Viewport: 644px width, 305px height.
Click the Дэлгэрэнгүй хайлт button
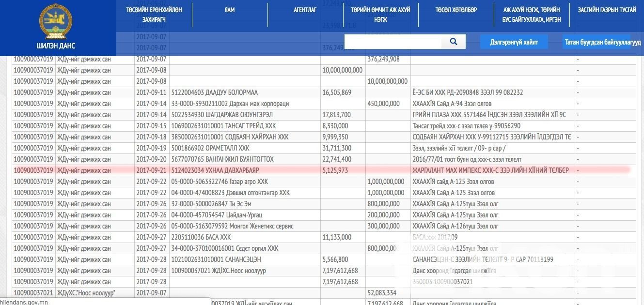coord(514,42)
